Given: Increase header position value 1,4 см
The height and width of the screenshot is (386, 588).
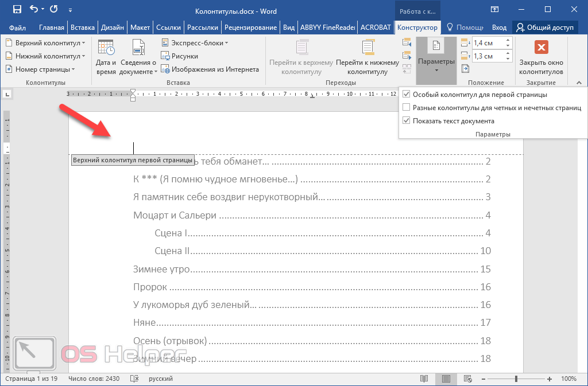Looking at the screenshot, I should coord(508,40).
